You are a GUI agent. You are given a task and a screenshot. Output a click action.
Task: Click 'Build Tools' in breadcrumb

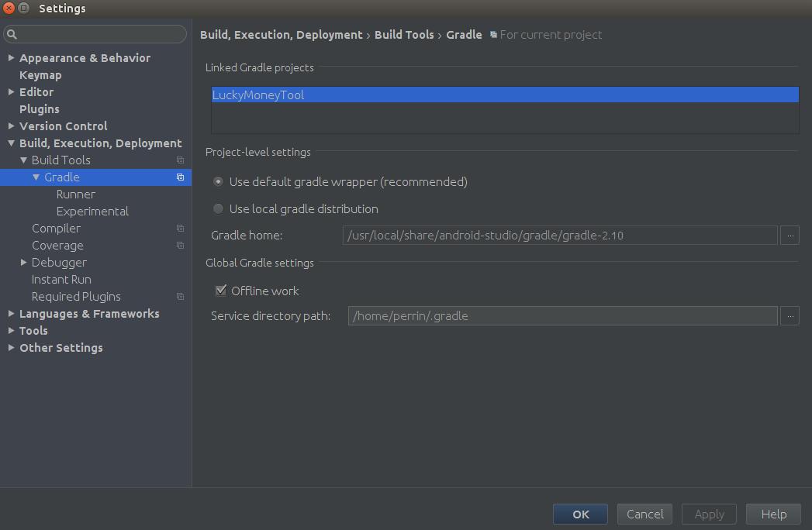(x=404, y=35)
